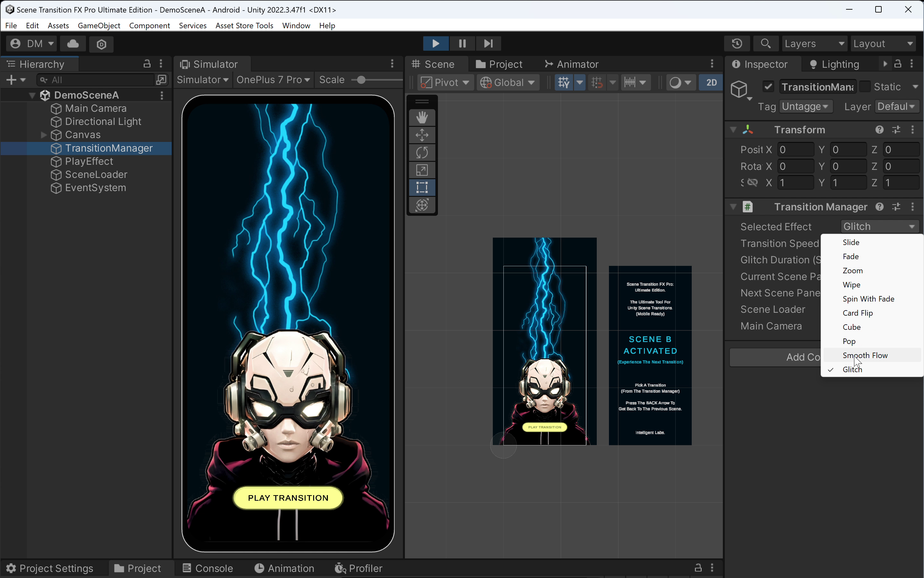Click the Pause button

tap(462, 44)
